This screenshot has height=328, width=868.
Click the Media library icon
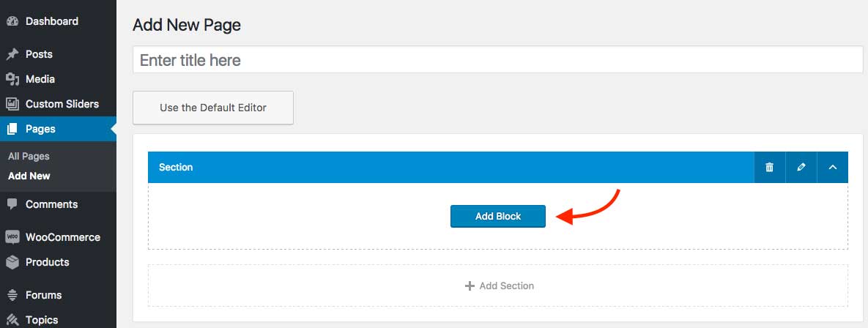coord(12,79)
